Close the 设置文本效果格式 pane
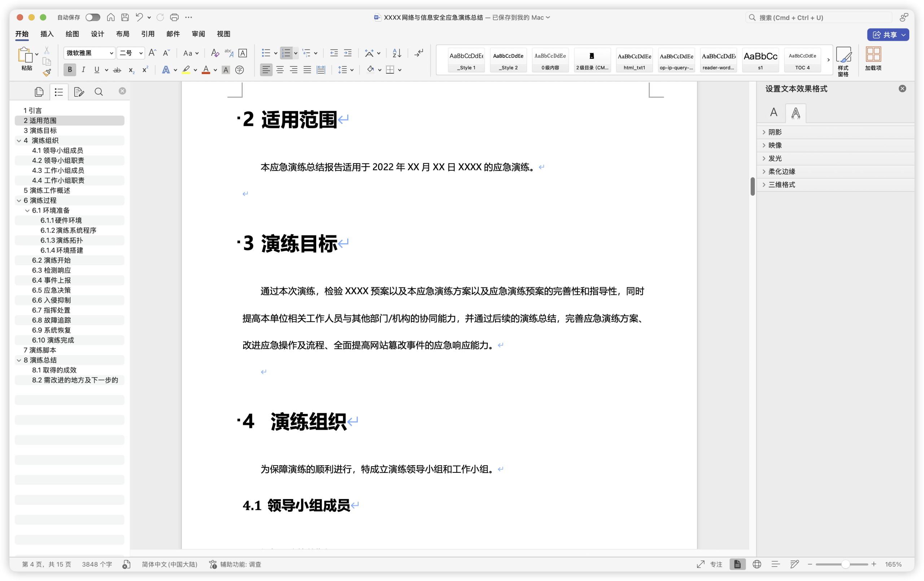The height and width of the screenshot is (581, 924). (x=902, y=89)
